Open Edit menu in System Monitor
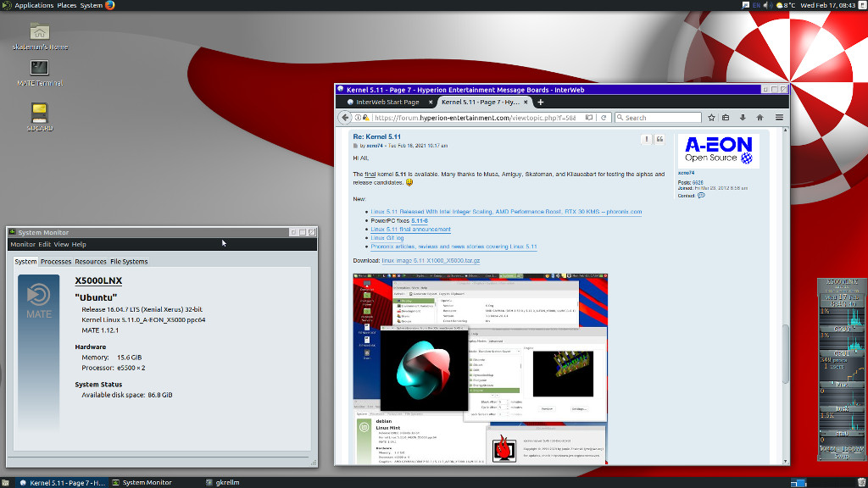This screenshot has height=488, width=868. coord(44,244)
